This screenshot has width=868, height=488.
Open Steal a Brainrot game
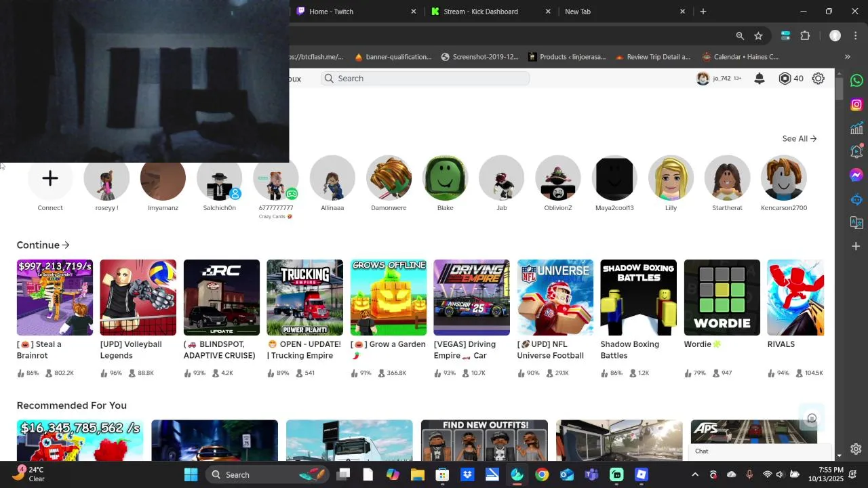pos(55,298)
